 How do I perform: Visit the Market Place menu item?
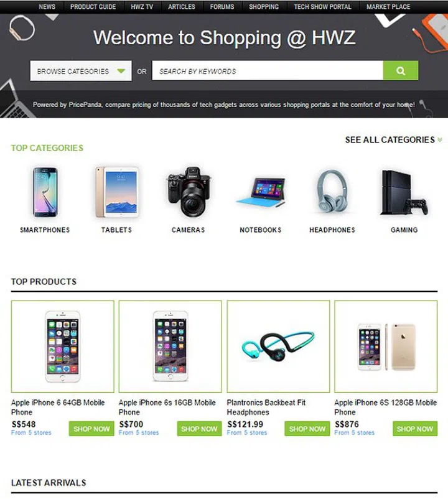tap(388, 7)
